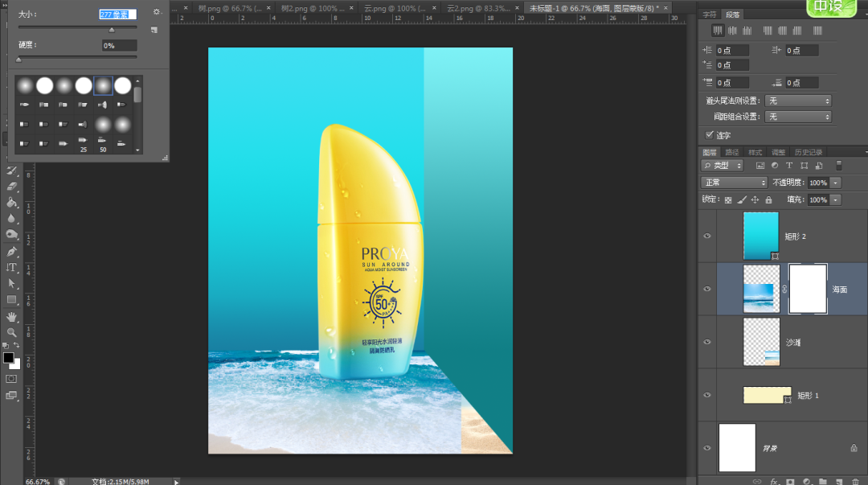This screenshot has width=868, height=485.
Task: Hide the 背景 layer
Action: click(707, 448)
